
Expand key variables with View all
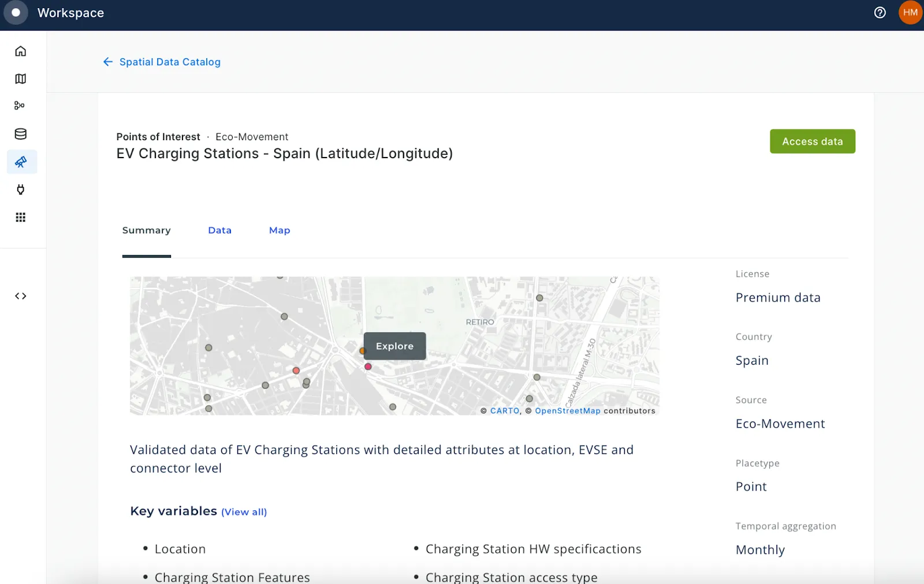[244, 512]
